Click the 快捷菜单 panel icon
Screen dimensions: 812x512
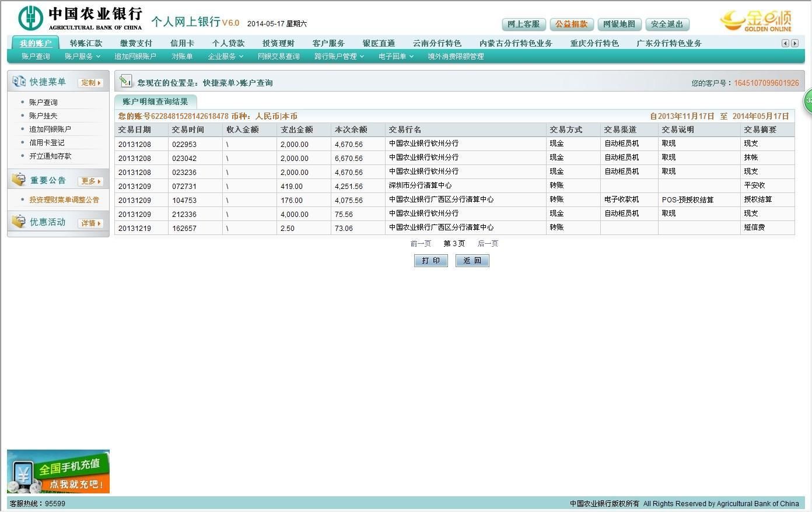click(19, 82)
